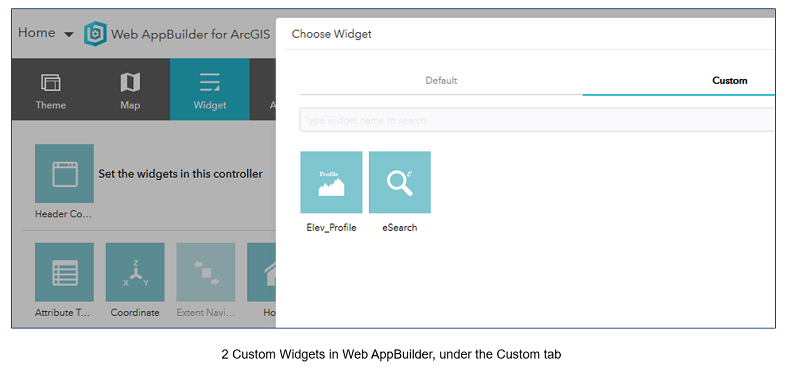Select the Attribute Table widget

point(64,272)
